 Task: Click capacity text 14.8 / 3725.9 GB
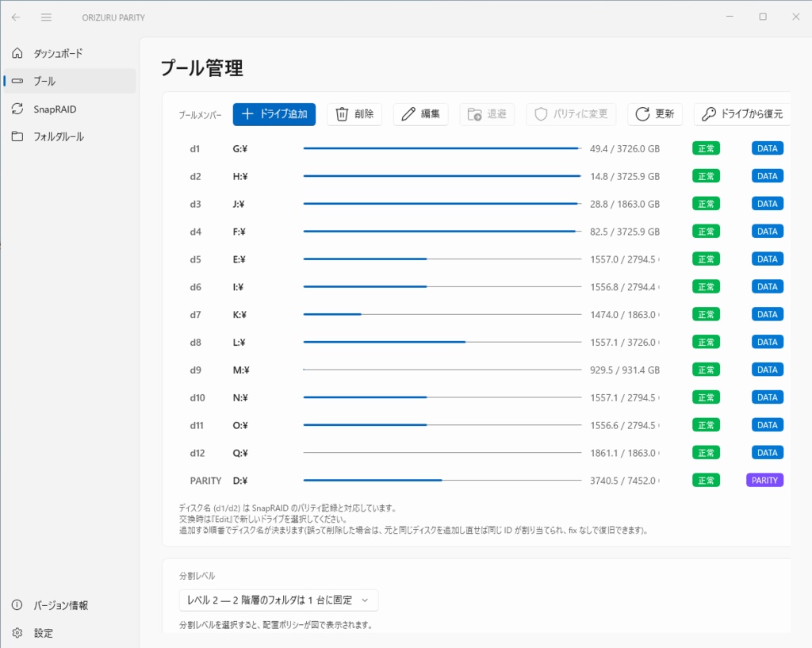point(625,176)
